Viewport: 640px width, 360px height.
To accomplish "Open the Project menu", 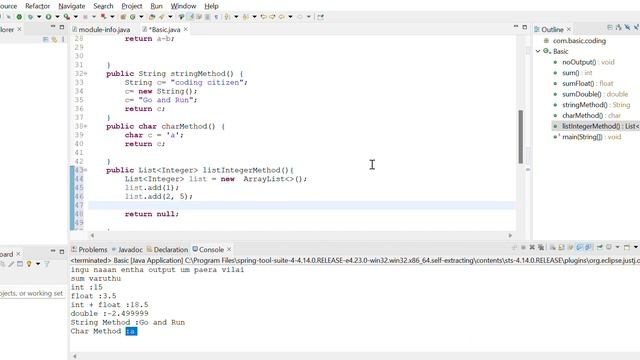I will [x=132, y=6].
